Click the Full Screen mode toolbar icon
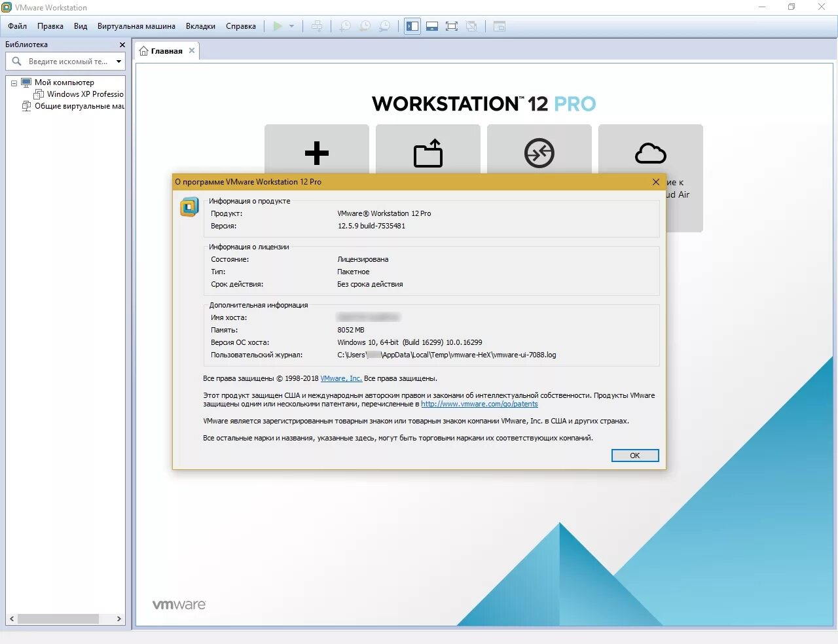 [452, 26]
